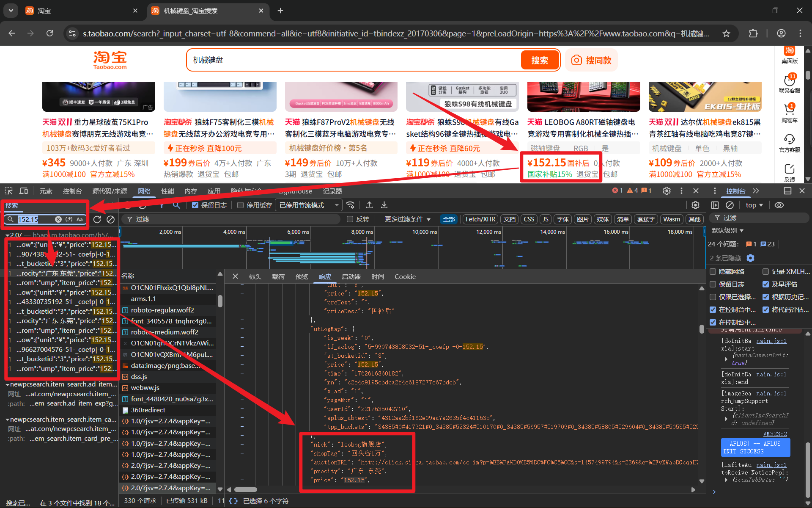Filter network requests by JS
This screenshot has height=508, width=812.
point(546,219)
